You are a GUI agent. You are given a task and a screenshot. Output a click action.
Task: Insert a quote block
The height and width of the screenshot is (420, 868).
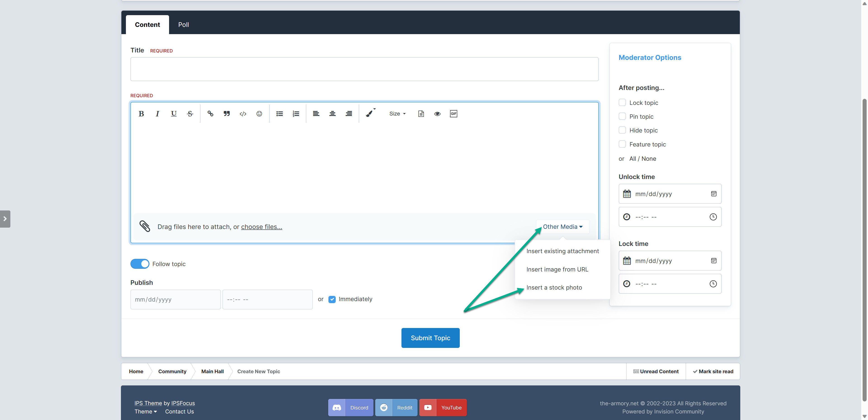[227, 114]
